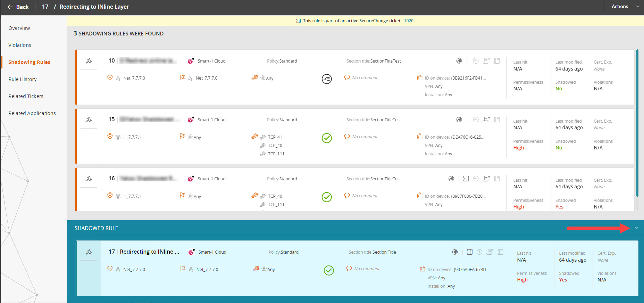Click rule 17 title Redirecting to INline
The image size is (644, 303).
click(x=150, y=252)
